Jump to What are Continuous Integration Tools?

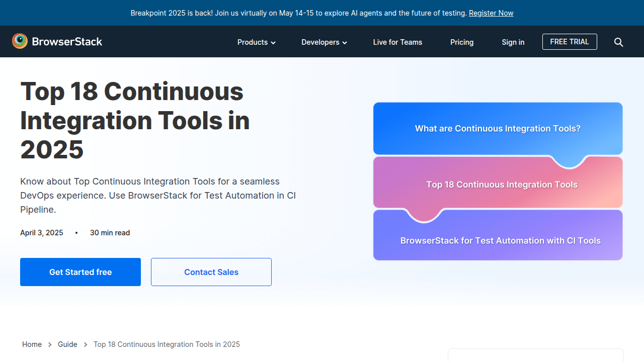tap(498, 129)
